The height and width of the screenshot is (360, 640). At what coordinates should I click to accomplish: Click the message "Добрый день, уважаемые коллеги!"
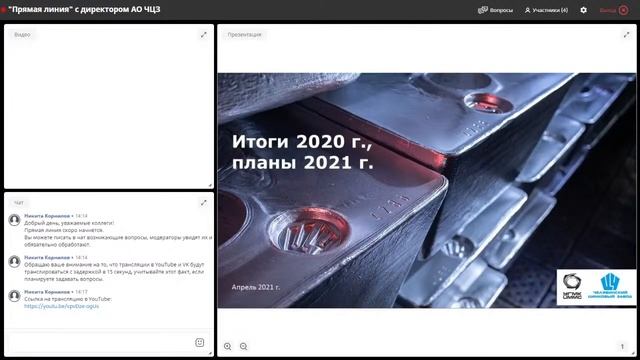[69, 223]
